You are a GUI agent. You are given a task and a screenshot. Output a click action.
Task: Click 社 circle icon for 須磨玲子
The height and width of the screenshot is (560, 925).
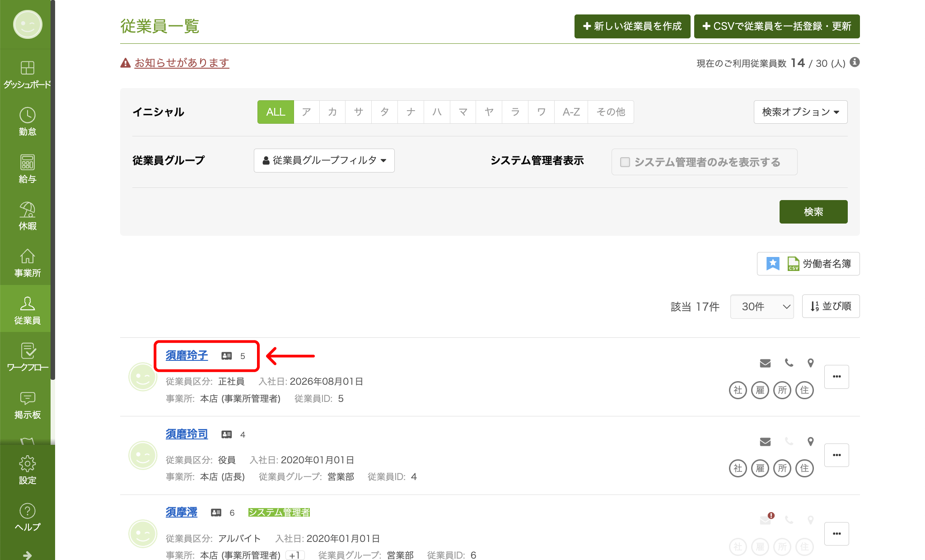[738, 390]
